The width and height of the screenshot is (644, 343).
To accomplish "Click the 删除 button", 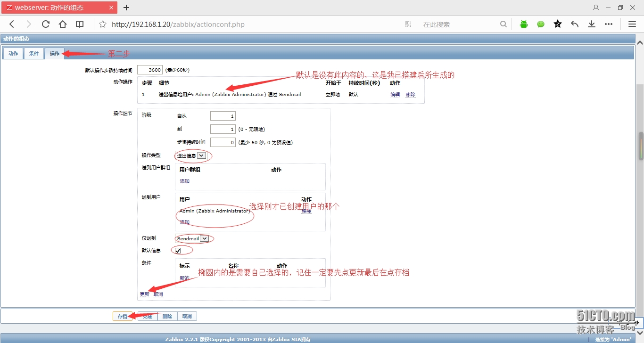I will [x=167, y=317].
